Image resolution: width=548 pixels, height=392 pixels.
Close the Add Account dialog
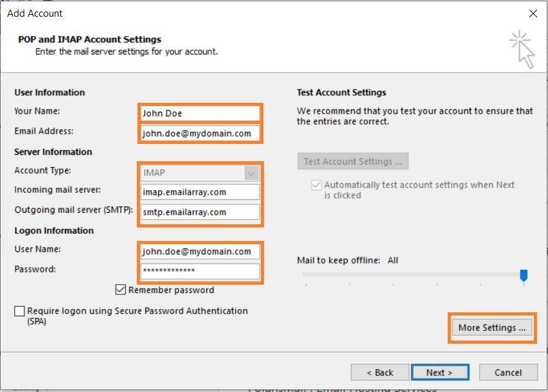[533, 13]
